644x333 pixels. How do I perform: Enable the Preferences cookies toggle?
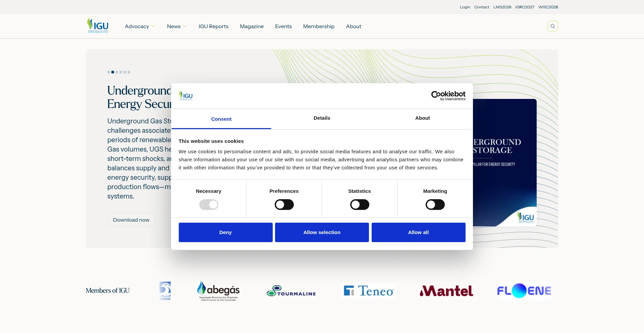pos(284,205)
